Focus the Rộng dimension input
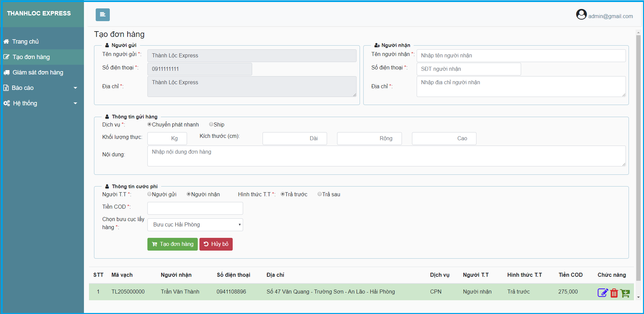The width and height of the screenshot is (644, 314). [369, 139]
